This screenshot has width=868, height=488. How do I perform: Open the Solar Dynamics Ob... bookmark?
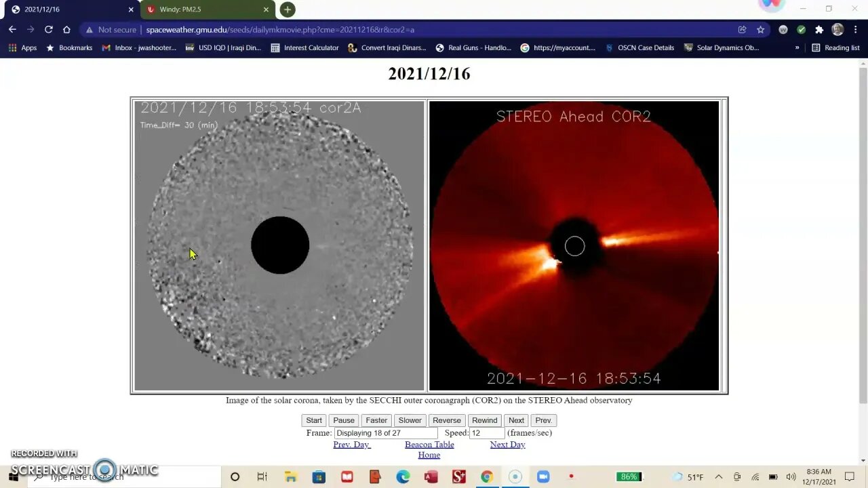722,48
